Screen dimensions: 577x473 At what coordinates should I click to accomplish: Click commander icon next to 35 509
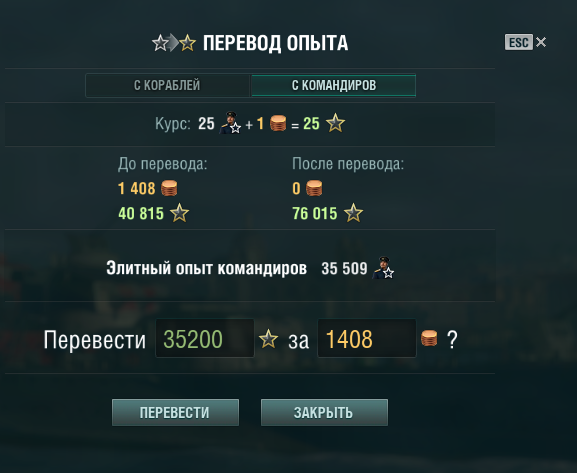(x=383, y=268)
